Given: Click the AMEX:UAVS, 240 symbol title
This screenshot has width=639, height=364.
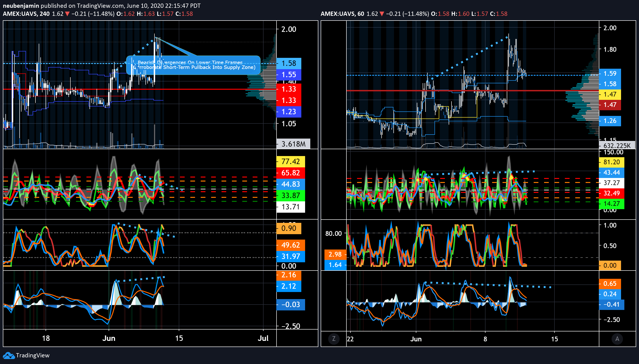Looking at the screenshot, I should (26, 14).
